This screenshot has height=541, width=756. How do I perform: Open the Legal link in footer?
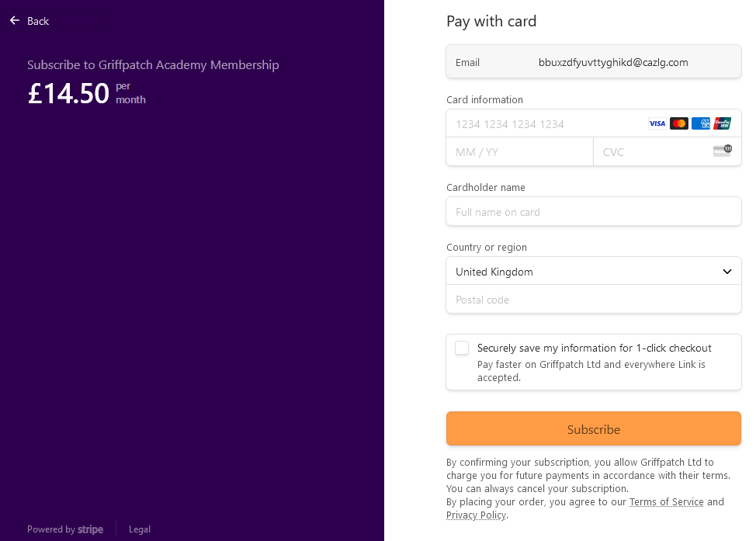140,529
